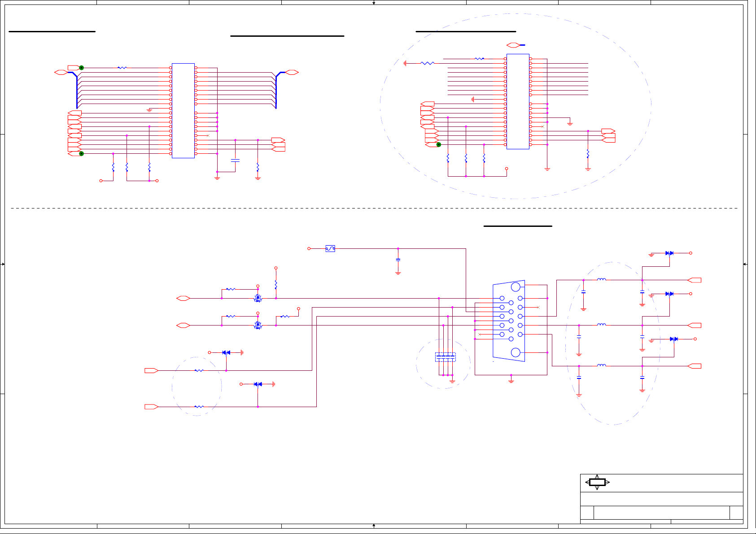This screenshot has width=756, height=534.
Task: Select the horizontal resistor on left IC top line
Action: pos(122,68)
